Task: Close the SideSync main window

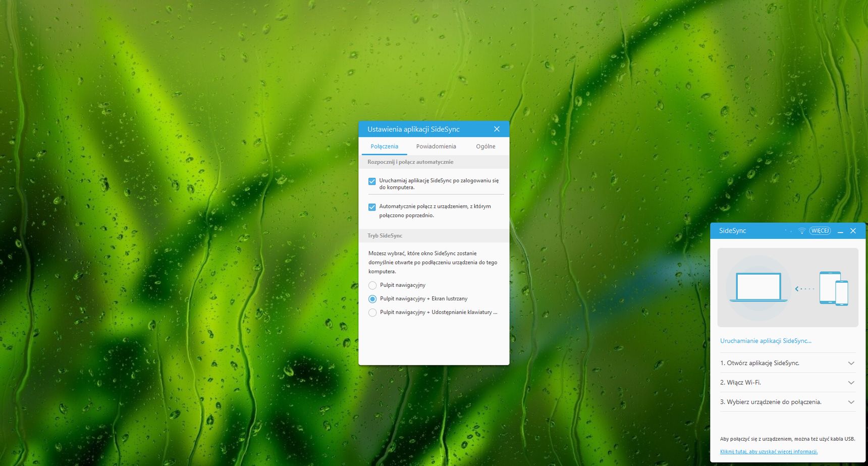Action: 853,231
